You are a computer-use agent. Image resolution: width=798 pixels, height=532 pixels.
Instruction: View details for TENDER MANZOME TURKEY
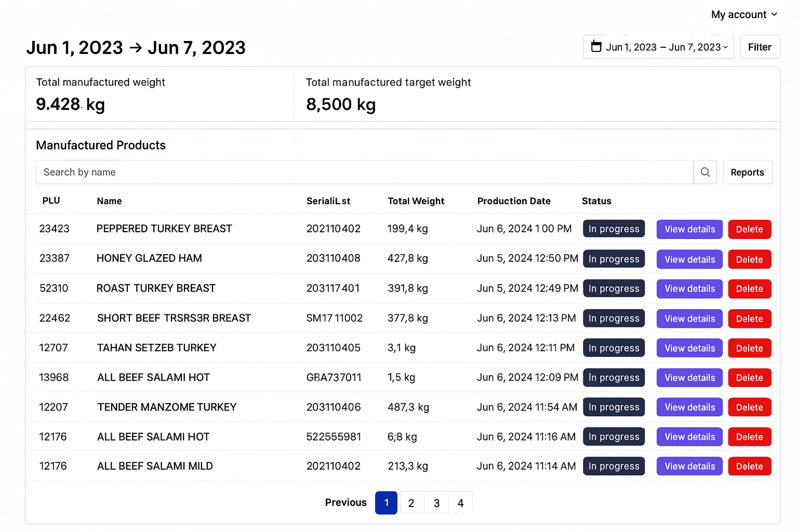click(689, 407)
